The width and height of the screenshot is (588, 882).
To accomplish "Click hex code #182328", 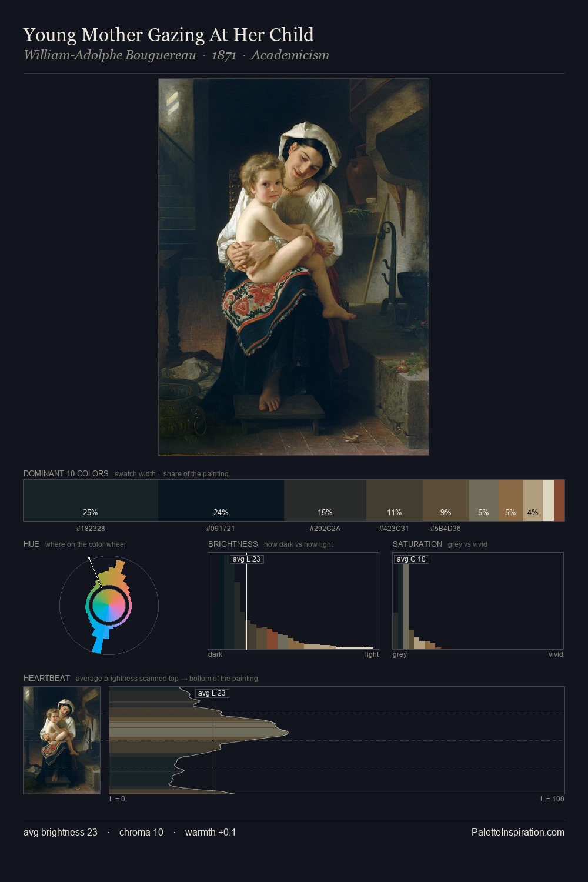I will (91, 529).
